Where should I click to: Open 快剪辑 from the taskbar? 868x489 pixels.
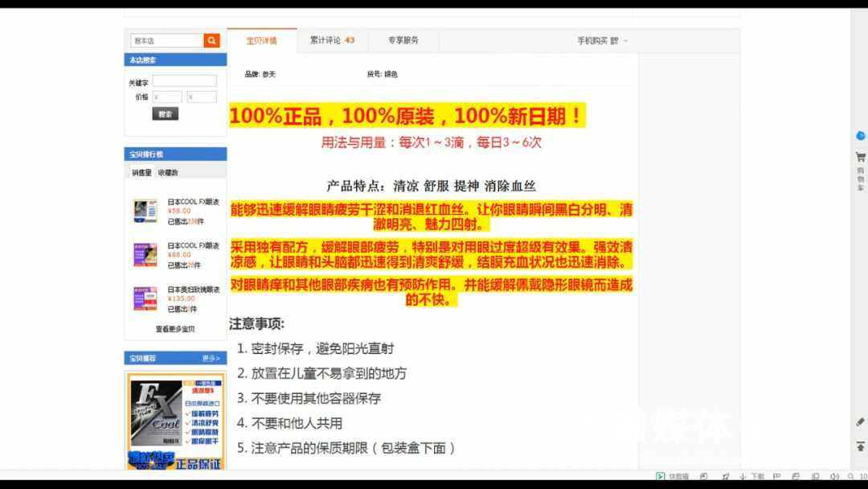point(668,476)
